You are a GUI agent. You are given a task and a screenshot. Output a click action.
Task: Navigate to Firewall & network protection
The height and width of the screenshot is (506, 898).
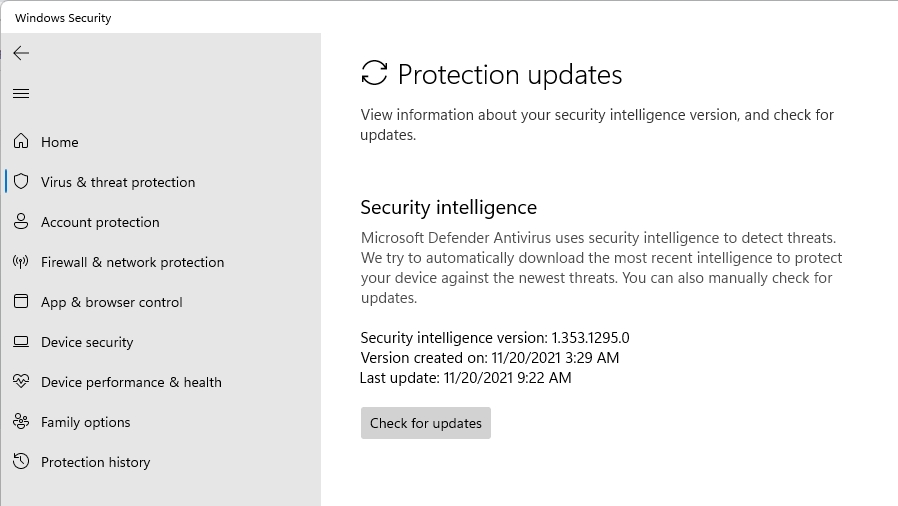point(132,262)
